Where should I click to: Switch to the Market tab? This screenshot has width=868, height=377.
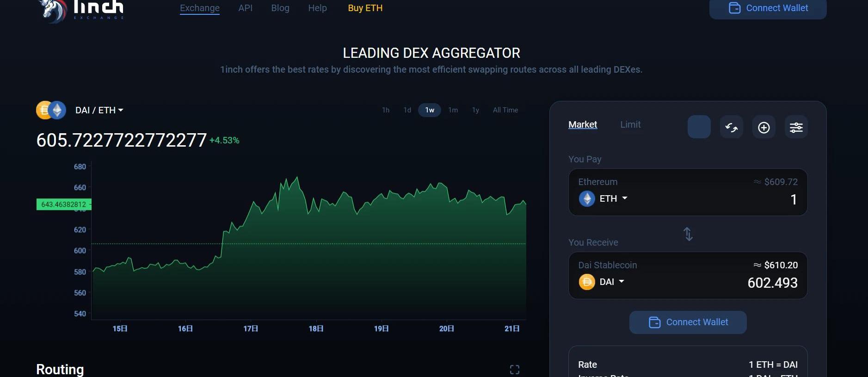click(x=583, y=124)
